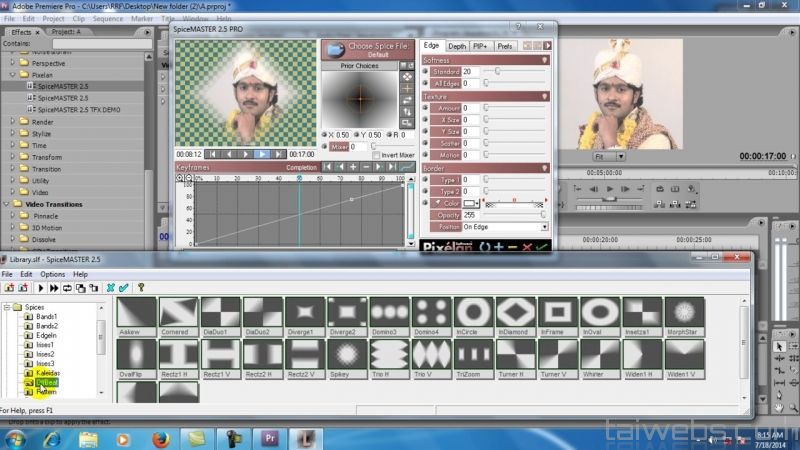Open Firefox from the Windows taskbar

[x=163, y=438]
